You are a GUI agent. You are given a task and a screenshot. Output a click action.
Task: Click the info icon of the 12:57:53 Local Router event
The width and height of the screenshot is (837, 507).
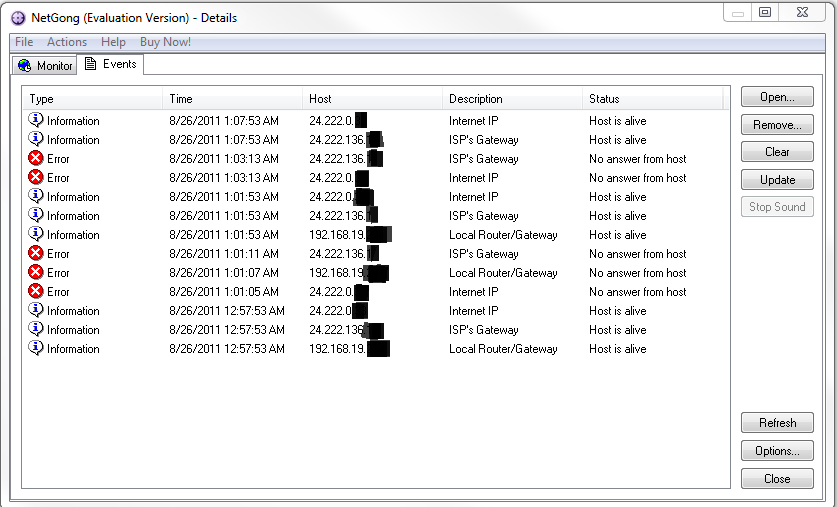pyautogui.click(x=36, y=349)
